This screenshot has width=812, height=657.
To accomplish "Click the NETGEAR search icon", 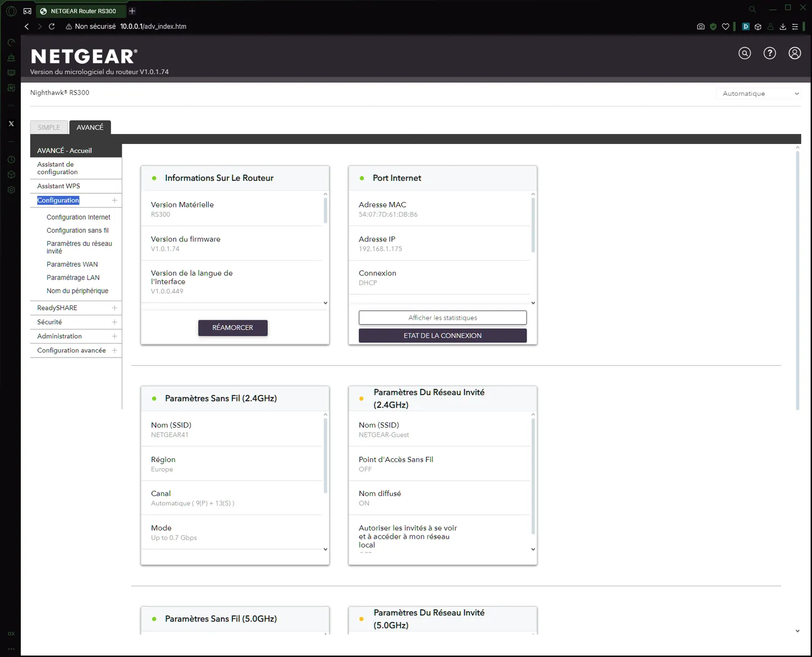I will tap(745, 53).
